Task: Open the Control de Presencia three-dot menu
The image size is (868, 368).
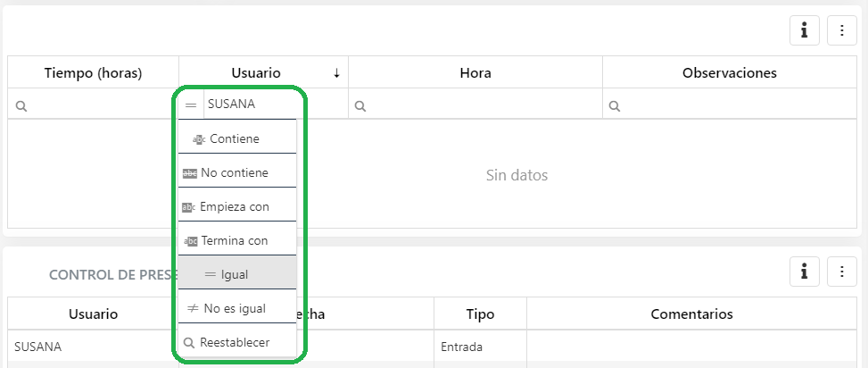Action: click(842, 271)
